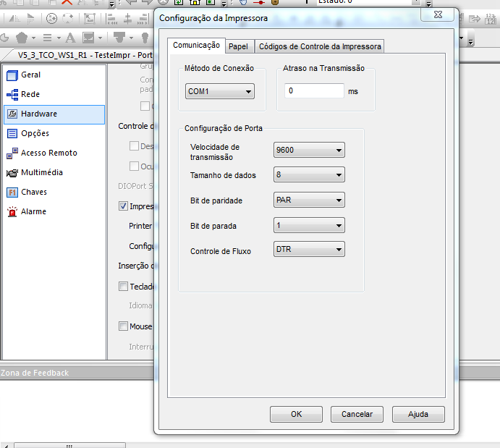Image resolution: width=500 pixels, height=448 pixels.
Task: Click the Cancelar button
Action: pyautogui.click(x=357, y=414)
